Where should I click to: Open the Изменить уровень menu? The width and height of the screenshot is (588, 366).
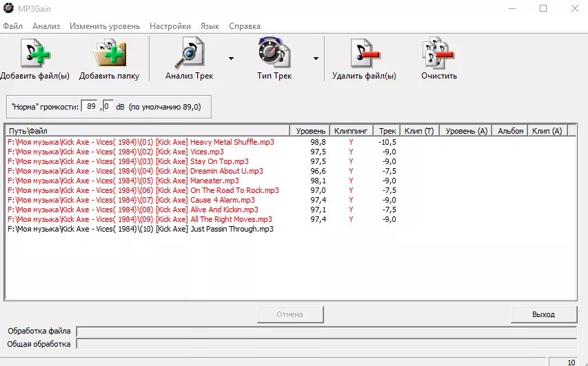[x=105, y=26]
